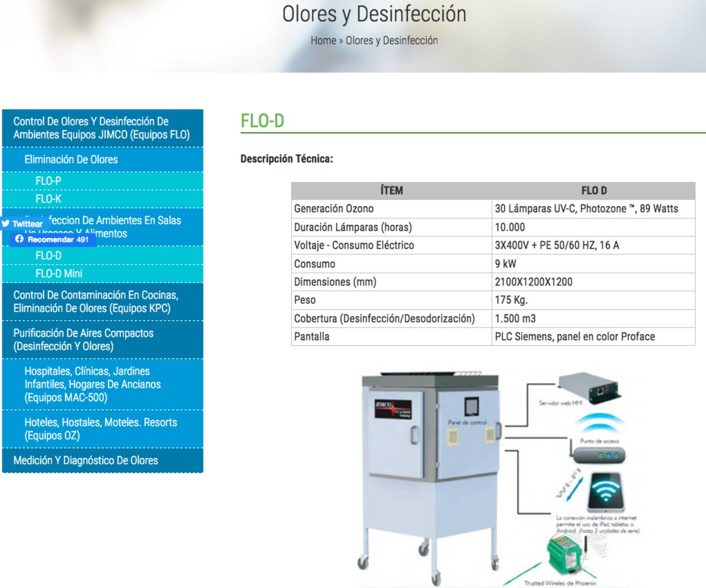Open Medición Y Diagnóstico De Olores
Image resolution: width=706 pixels, height=588 pixels.
pyautogui.click(x=85, y=460)
